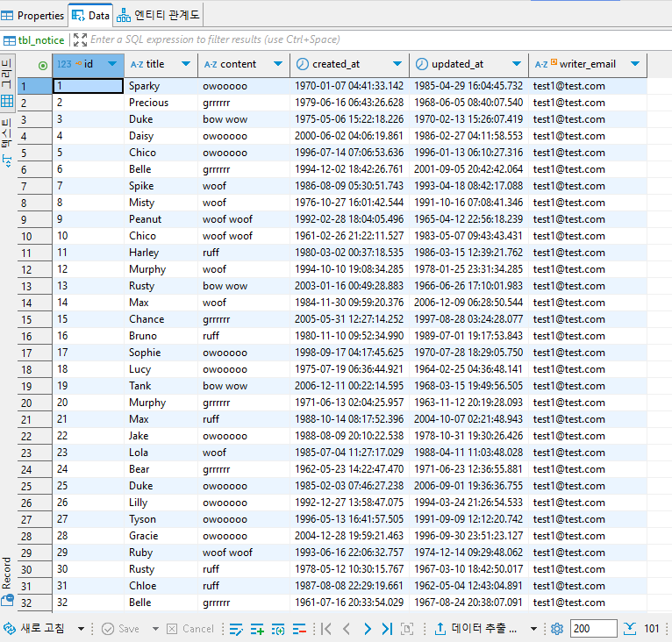The height and width of the screenshot is (642, 672).
Task: Click the duplicate current row icon
Action: tap(278, 629)
